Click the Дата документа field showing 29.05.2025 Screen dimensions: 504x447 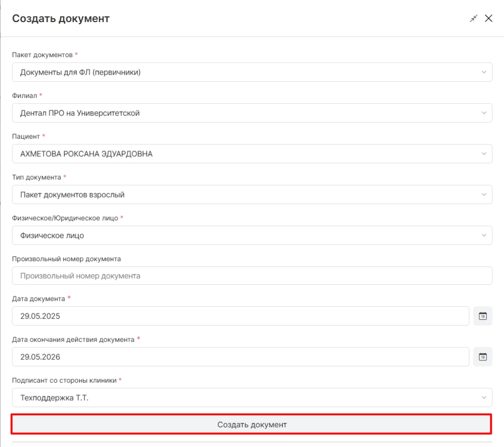[240, 316]
